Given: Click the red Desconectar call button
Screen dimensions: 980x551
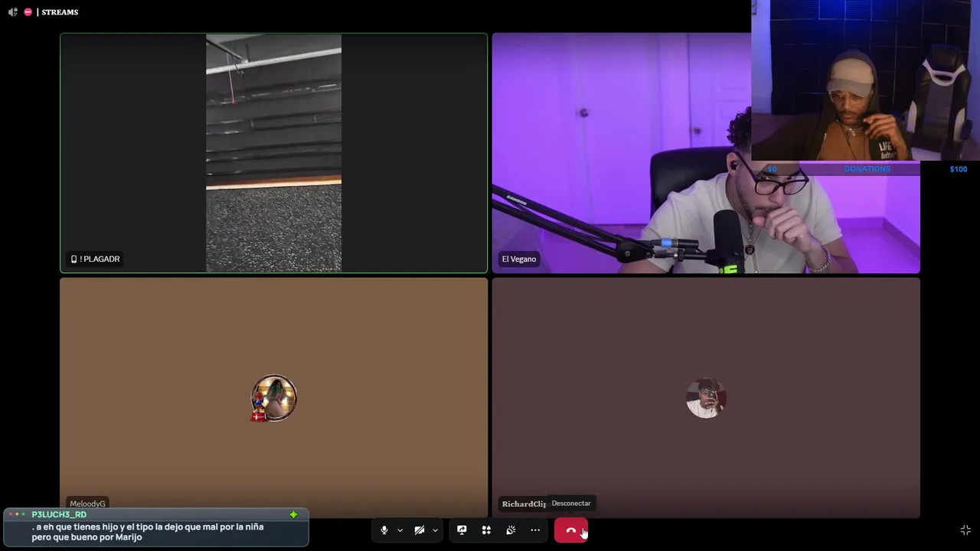Looking at the screenshot, I should (x=571, y=530).
